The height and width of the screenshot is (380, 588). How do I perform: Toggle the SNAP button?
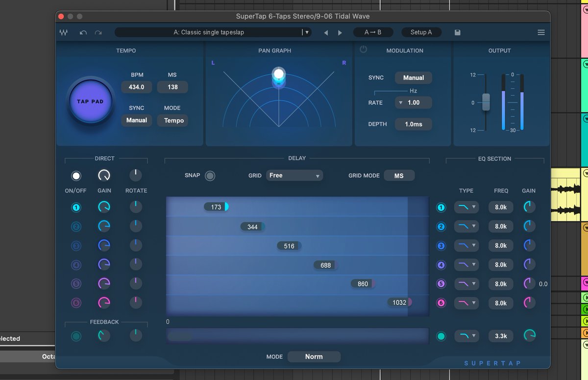210,176
